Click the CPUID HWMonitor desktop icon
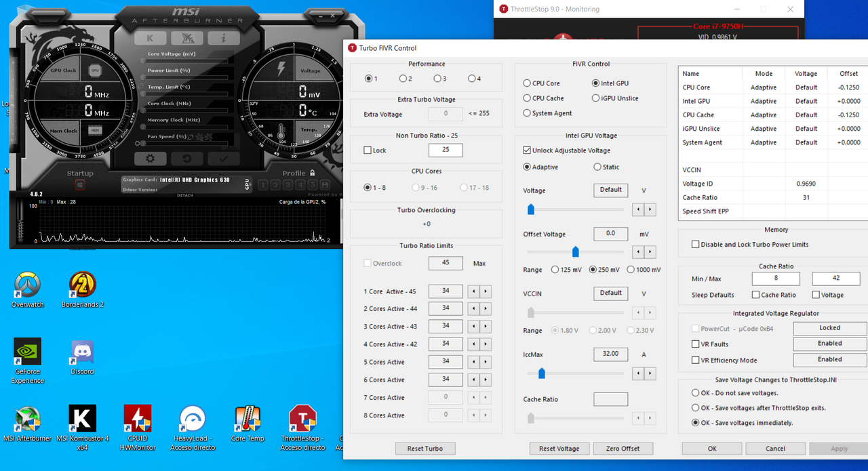Image resolution: width=868 pixels, height=471 pixels. pos(138,428)
